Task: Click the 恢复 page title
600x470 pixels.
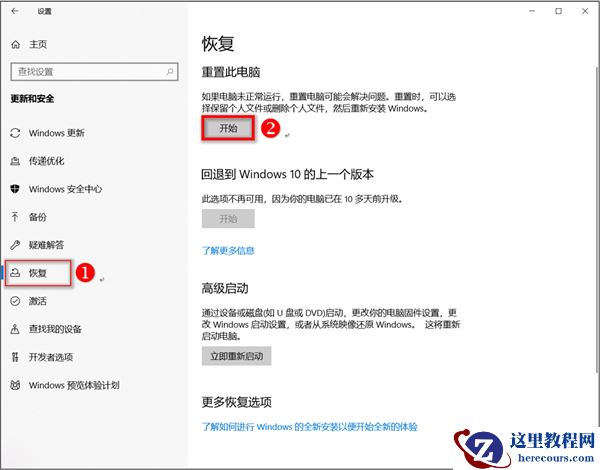Action: (x=218, y=44)
